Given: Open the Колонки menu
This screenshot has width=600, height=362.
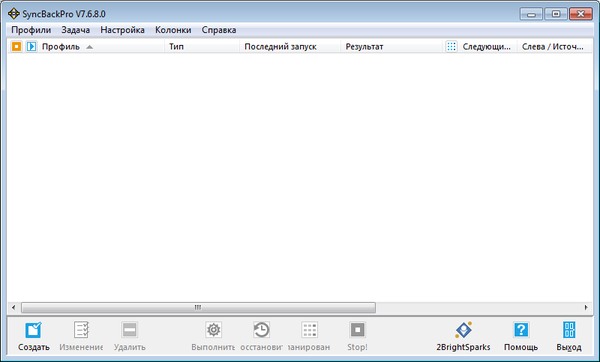Looking at the screenshot, I should click(173, 30).
